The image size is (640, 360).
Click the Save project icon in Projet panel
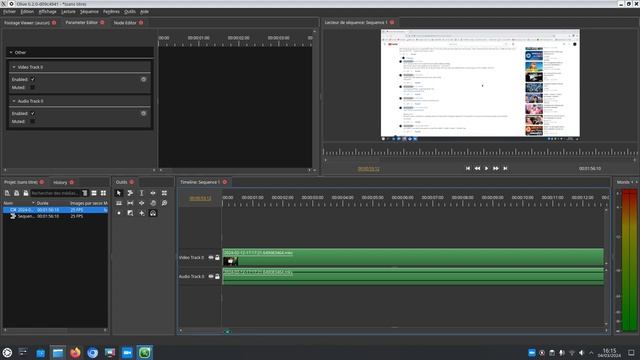point(26,193)
